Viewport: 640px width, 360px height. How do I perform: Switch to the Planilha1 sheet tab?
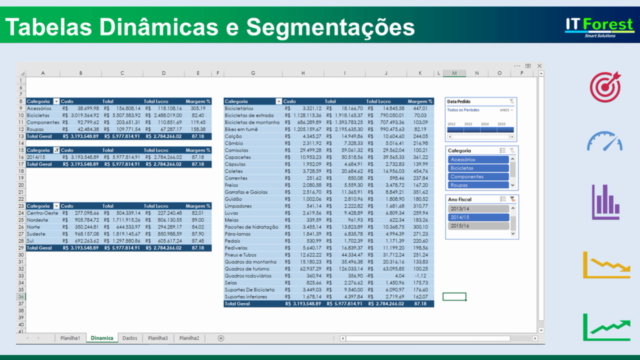click(70, 338)
